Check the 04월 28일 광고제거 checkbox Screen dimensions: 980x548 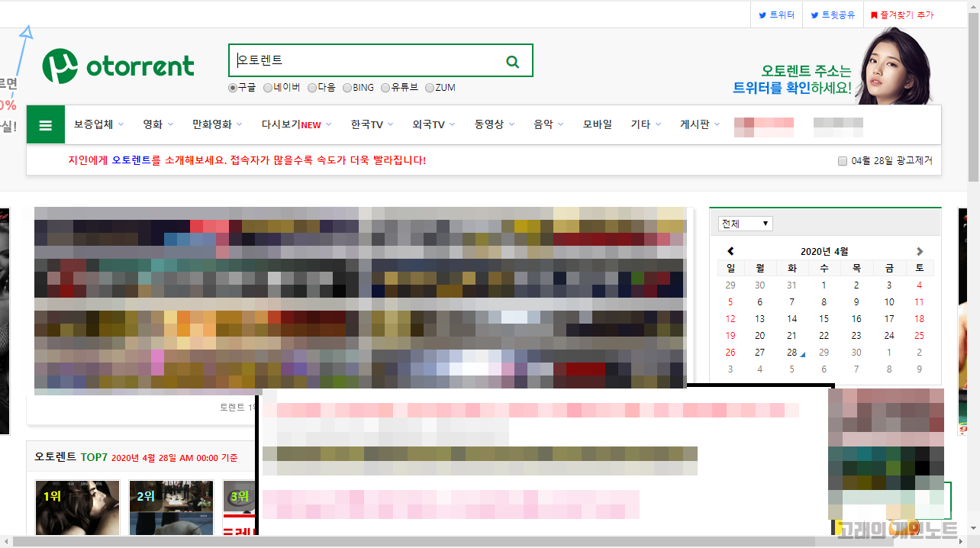click(x=843, y=161)
